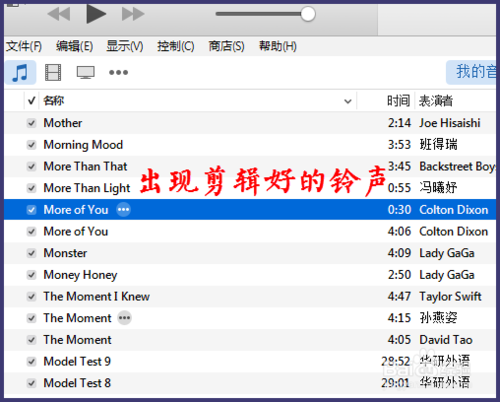Screen dimensions: 500x402
Task: Open options ellipsis beside The Moment 4:15
Action: pos(125,318)
